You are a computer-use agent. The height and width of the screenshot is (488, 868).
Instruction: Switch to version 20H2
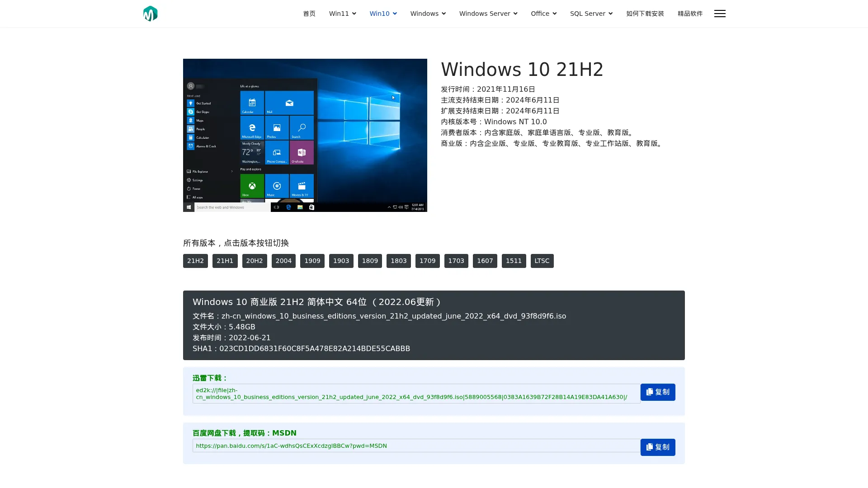pyautogui.click(x=255, y=261)
